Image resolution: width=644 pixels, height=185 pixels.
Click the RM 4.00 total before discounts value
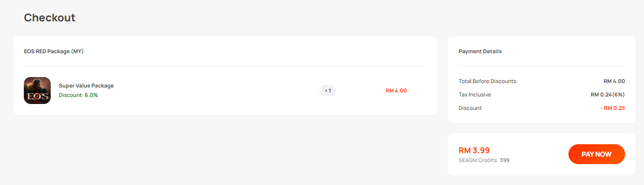coord(614,81)
